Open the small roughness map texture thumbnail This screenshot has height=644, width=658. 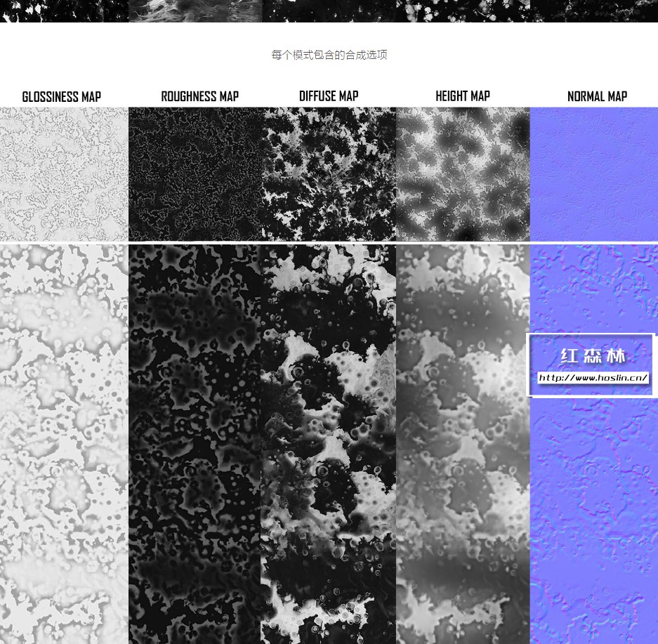pyautogui.click(x=195, y=174)
